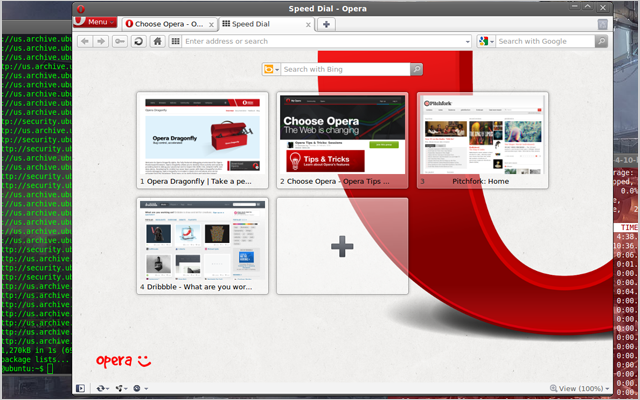Switch to the Choose Opera tab

point(169,24)
